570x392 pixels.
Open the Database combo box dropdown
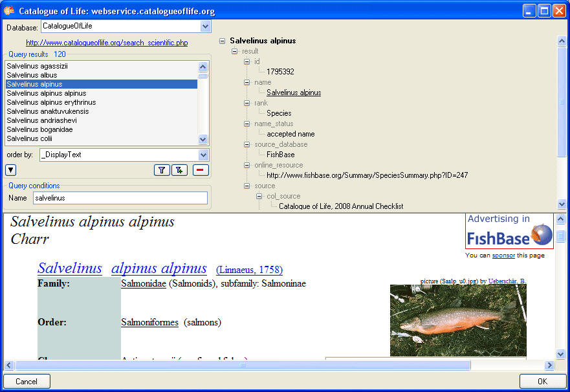[205, 26]
